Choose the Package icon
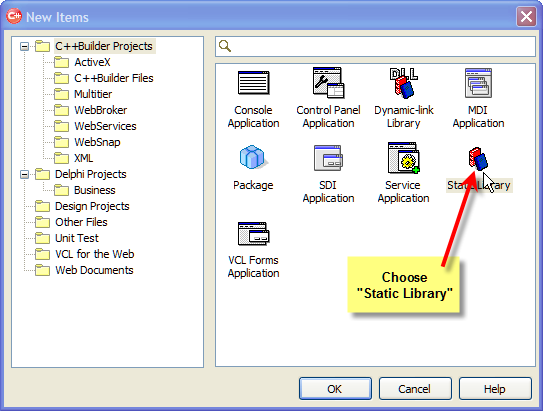This screenshot has height=411, width=543. 252,157
